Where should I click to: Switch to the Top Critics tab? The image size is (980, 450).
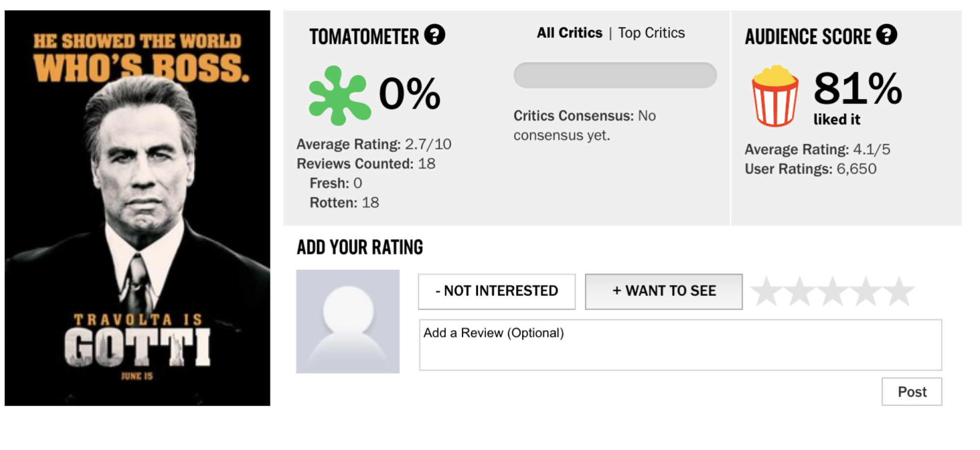[651, 33]
